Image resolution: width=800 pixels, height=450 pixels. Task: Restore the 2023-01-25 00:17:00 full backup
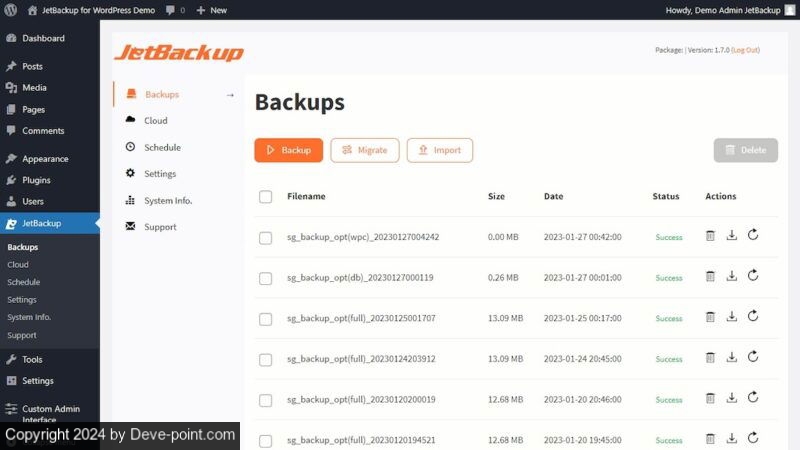click(x=753, y=316)
